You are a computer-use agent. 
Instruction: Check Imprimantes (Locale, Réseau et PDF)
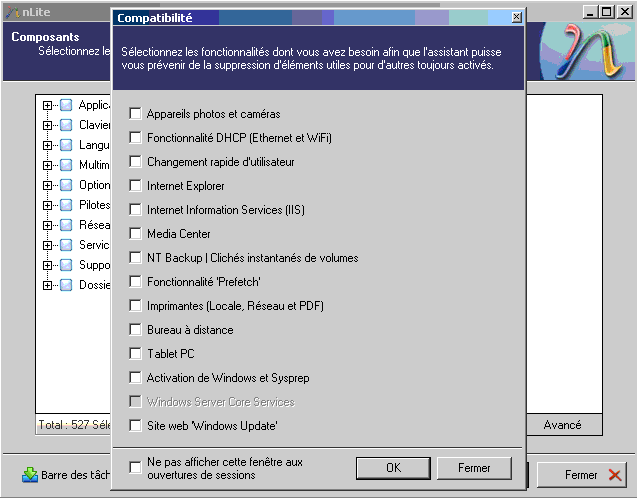(x=135, y=305)
